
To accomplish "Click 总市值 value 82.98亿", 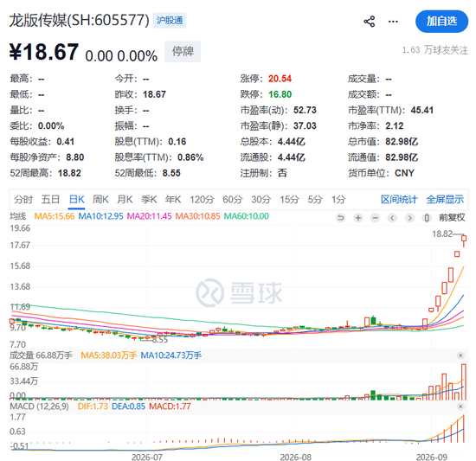I will (402, 142).
